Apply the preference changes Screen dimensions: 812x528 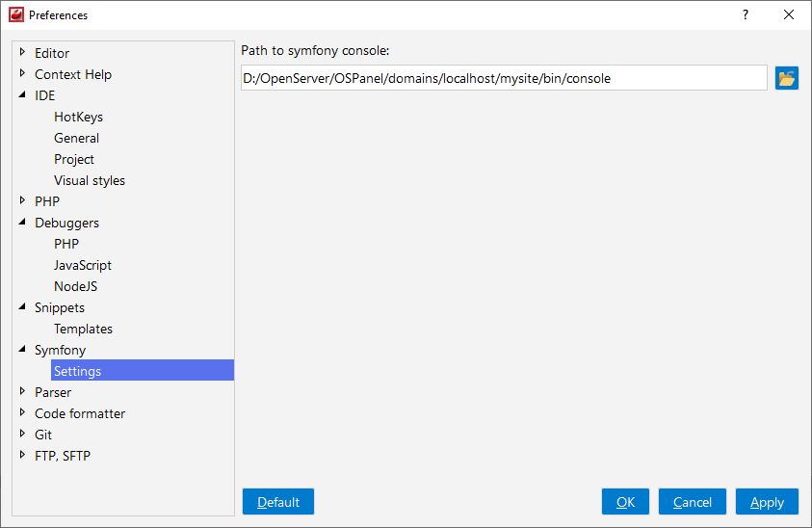coord(767,502)
